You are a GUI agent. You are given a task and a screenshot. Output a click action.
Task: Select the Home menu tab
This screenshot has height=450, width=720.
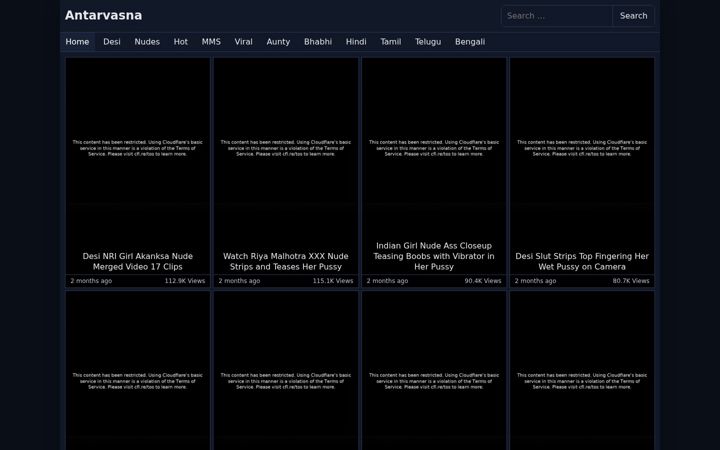point(77,42)
